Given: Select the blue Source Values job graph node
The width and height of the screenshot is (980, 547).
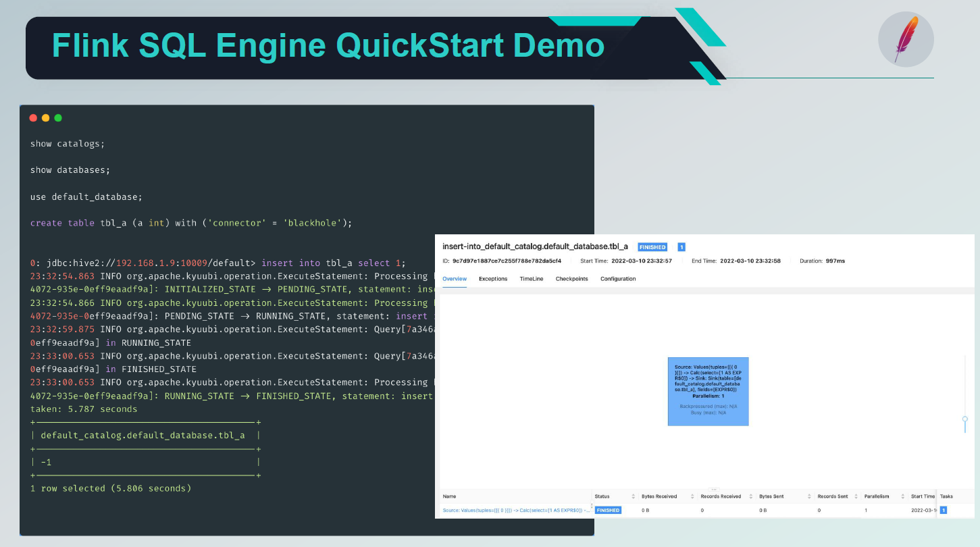Looking at the screenshot, I should 708,392.
